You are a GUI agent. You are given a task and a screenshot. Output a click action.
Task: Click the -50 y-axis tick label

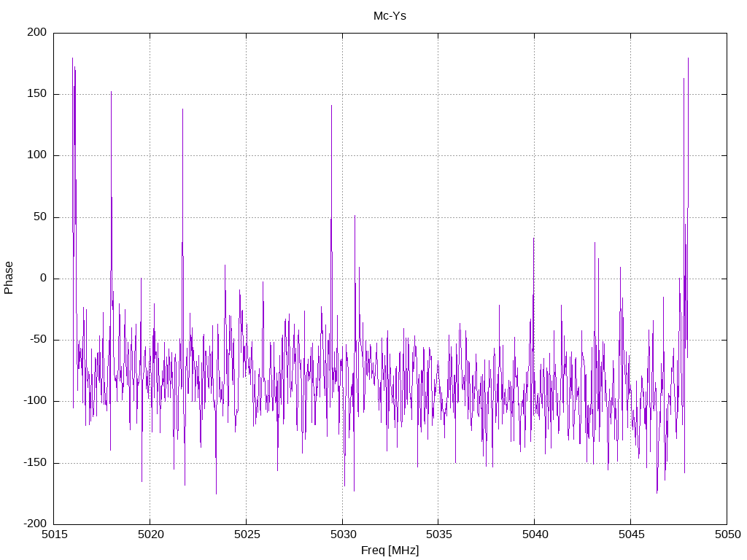click(38, 340)
